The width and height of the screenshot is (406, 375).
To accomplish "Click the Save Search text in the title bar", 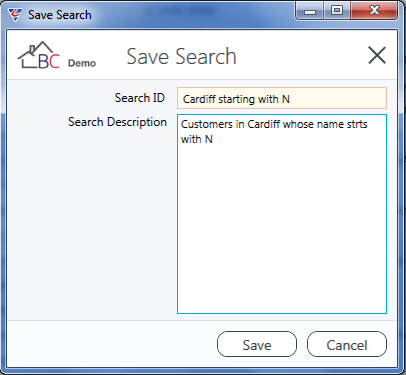I will [x=60, y=15].
